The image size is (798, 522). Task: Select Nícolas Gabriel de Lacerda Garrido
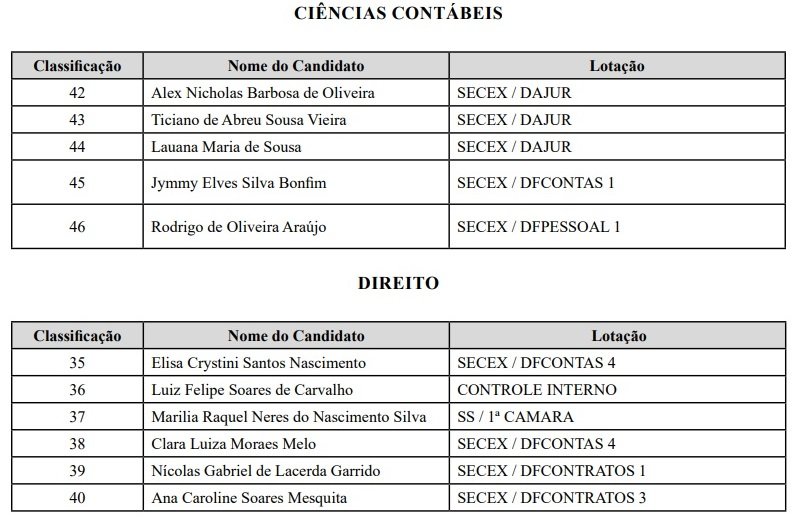pos(266,471)
